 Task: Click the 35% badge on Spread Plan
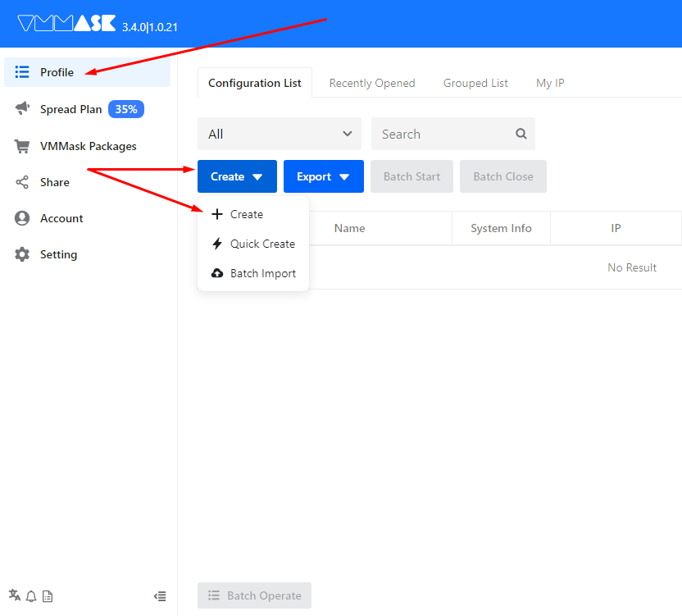tap(126, 109)
